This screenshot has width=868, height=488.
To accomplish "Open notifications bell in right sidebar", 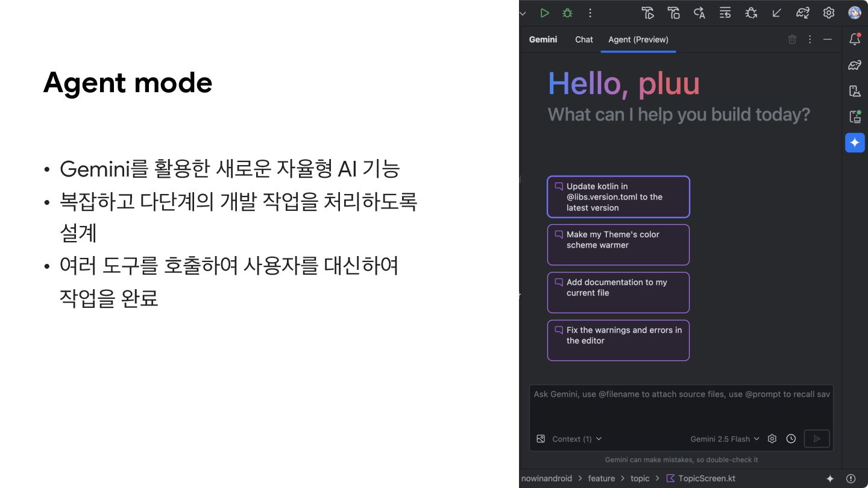I will click(x=855, y=39).
